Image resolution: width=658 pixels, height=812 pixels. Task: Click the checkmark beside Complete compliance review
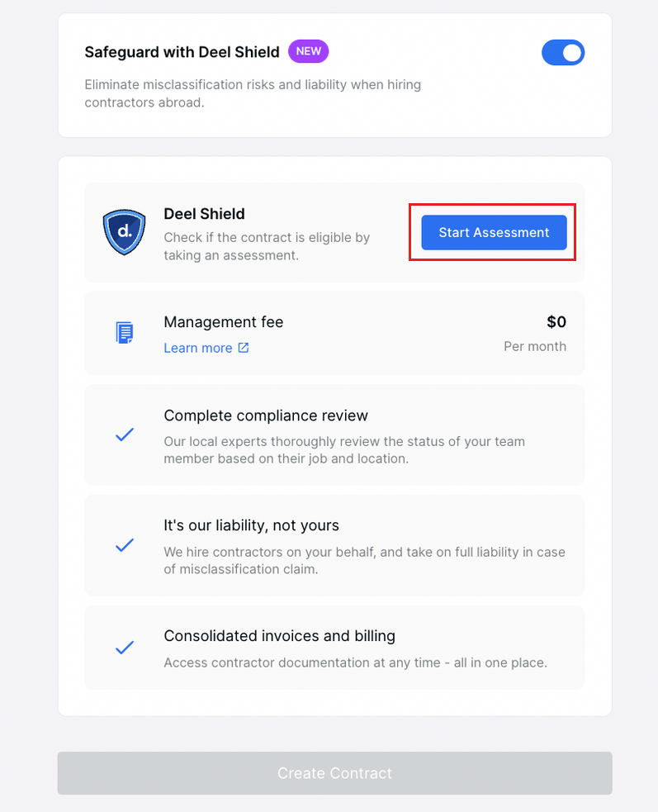(124, 435)
